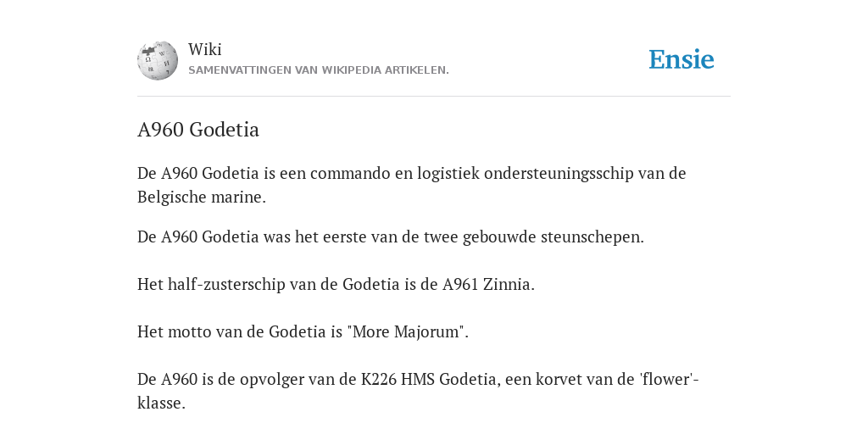Click the line mentioning A961 Zinnia
This screenshot has height=434, width=868.
tap(336, 285)
